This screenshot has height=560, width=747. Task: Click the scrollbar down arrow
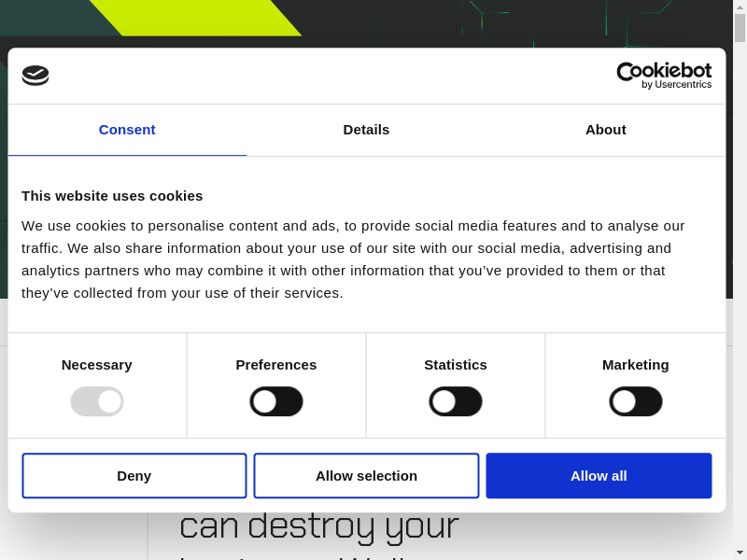point(740,553)
